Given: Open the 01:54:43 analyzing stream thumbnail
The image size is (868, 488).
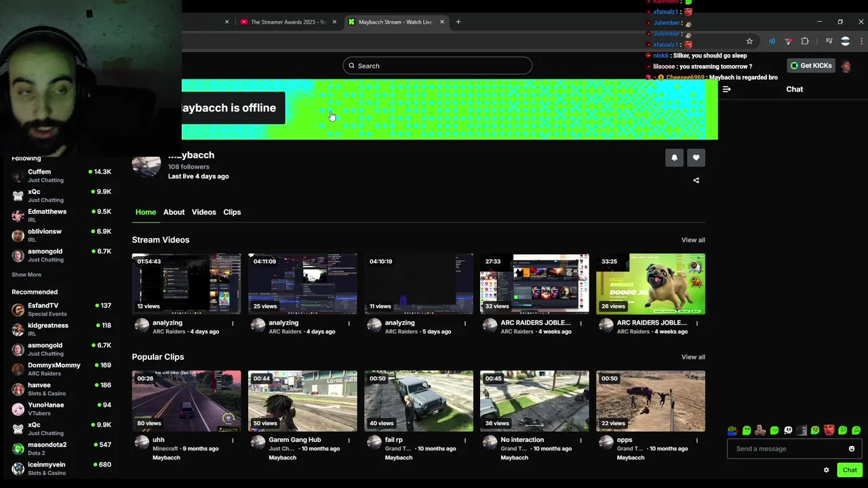Looking at the screenshot, I should click(186, 284).
